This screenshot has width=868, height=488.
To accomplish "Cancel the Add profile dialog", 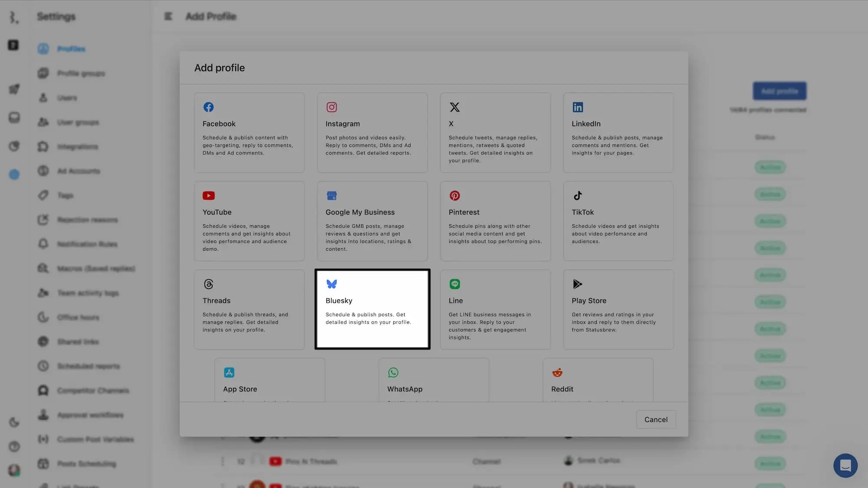I will (656, 419).
